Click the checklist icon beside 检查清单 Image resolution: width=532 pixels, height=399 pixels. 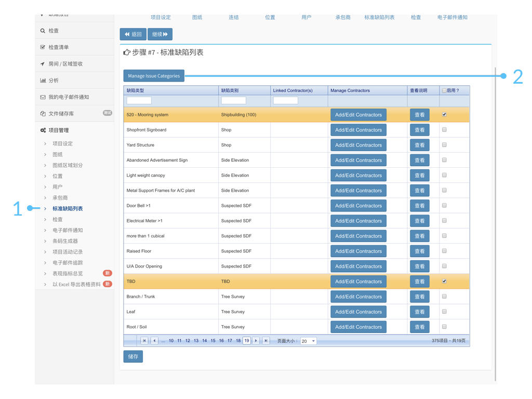43,47
